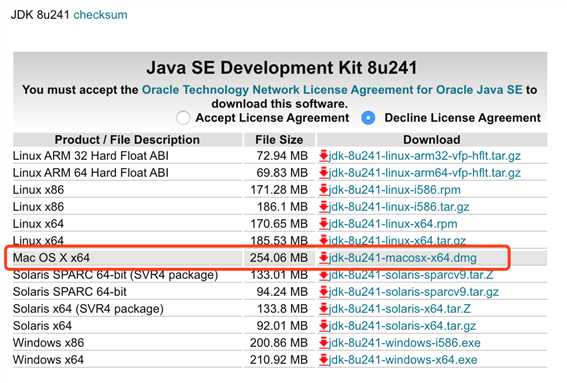Click download icon for macosx-x64.dmg
The image size is (567, 383).
coord(324,258)
